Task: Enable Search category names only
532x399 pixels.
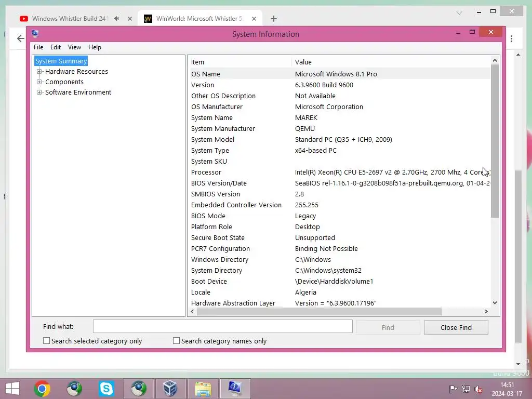Action: click(x=177, y=341)
